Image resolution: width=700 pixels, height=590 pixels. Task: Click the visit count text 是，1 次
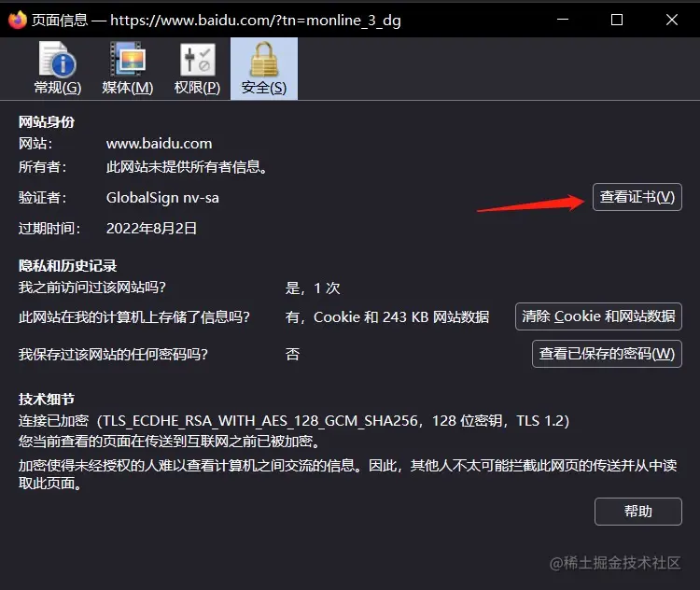(313, 288)
